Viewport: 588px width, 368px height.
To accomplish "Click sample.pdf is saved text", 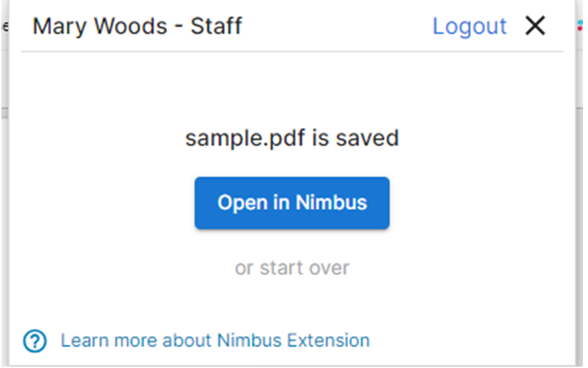I will [292, 138].
